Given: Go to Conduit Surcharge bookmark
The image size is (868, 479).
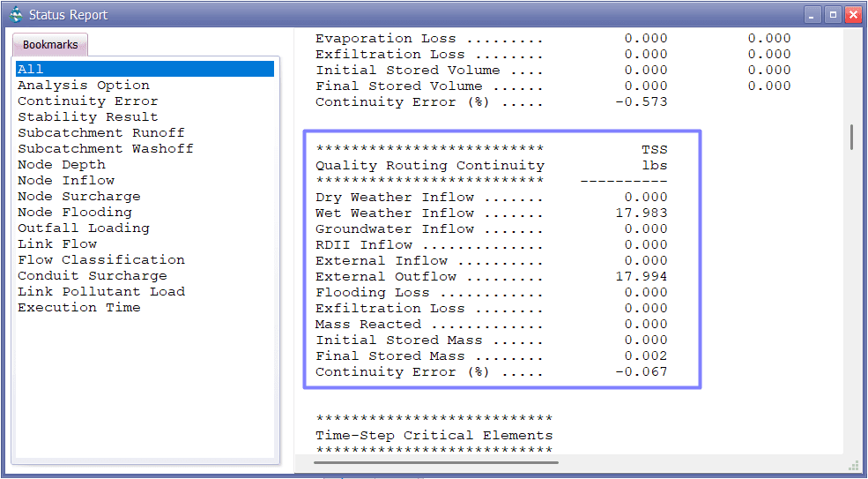Looking at the screenshot, I should coord(93,276).
